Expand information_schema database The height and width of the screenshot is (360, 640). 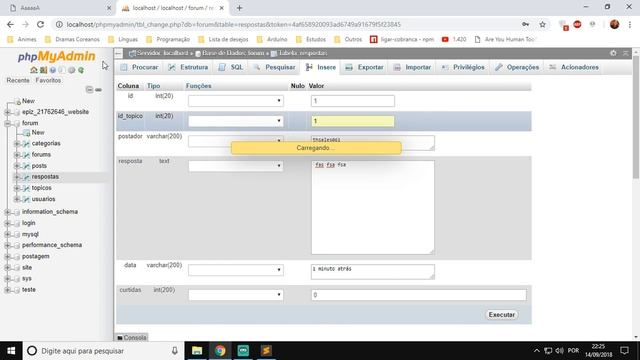click(7, 212)
